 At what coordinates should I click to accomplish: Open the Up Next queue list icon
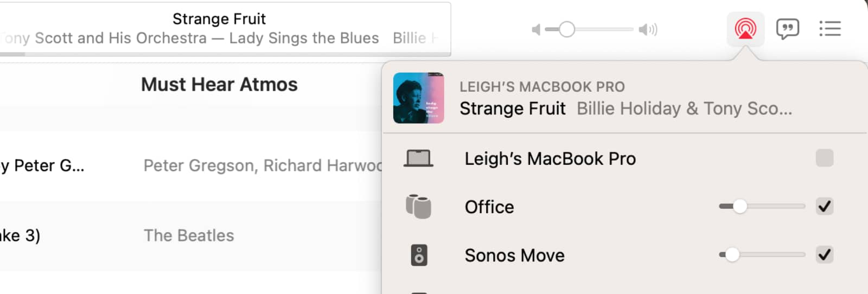pyautogui.click(x=830, y=29)
